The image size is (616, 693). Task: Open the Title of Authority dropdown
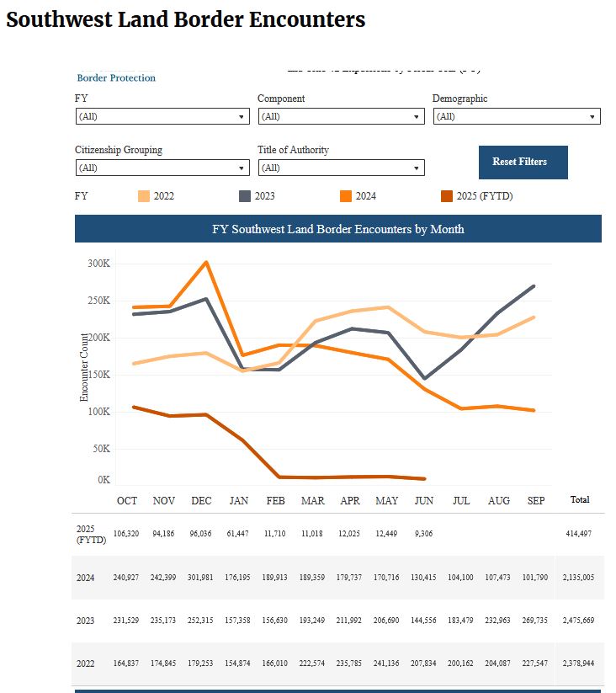[x=342, y=168]
